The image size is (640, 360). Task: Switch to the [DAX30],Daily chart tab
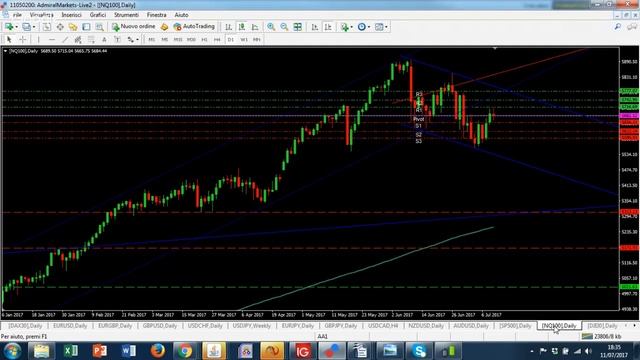point(25,326)
